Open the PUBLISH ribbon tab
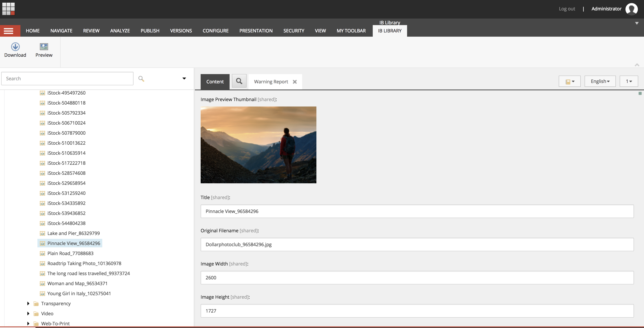Image resolution: width=644 pixels, height=328 pixels. [x=150, y=31]
